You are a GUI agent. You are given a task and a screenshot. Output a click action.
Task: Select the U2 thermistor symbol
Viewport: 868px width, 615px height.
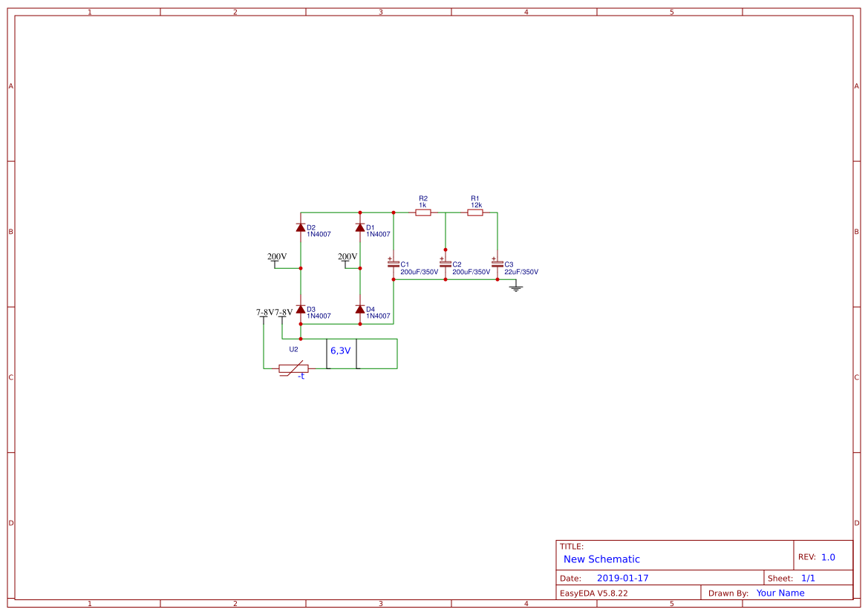click(x=293, y=368)
